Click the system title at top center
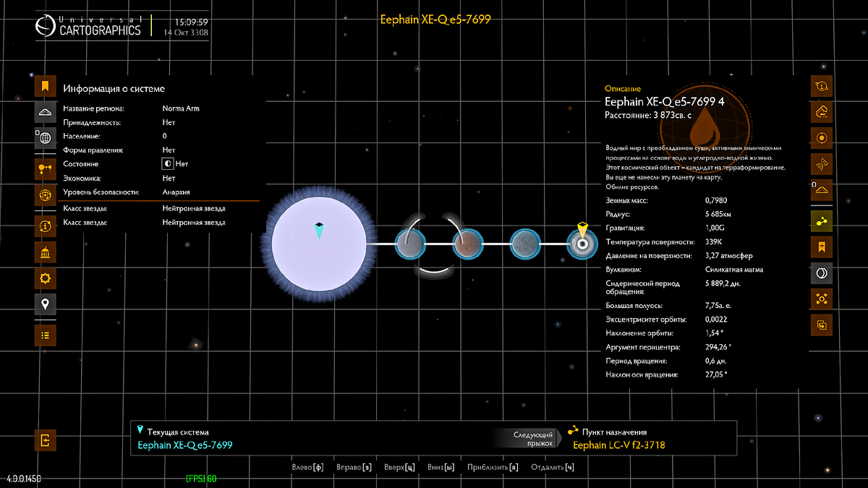868x488 pixels. (435, 20)
